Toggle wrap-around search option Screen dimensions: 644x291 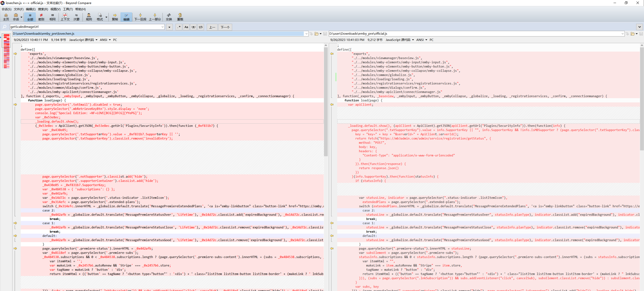pyautogui.click(x=201, y=27)
